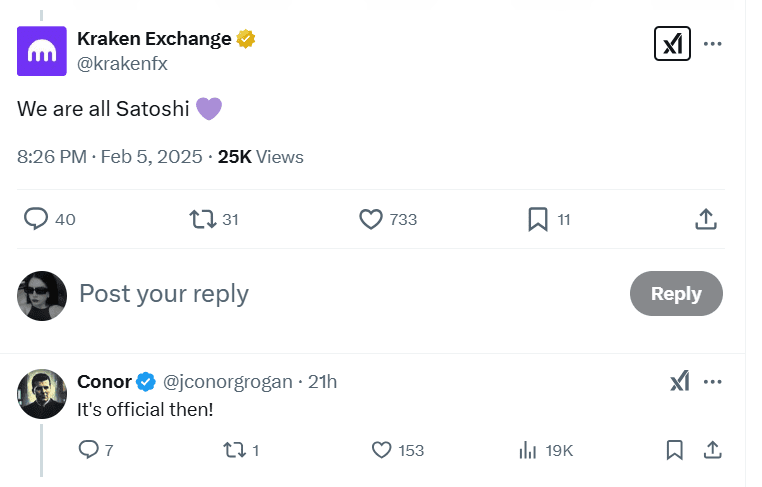
Task: Open Kraken Exchange profile avatar
Action: 42,51
